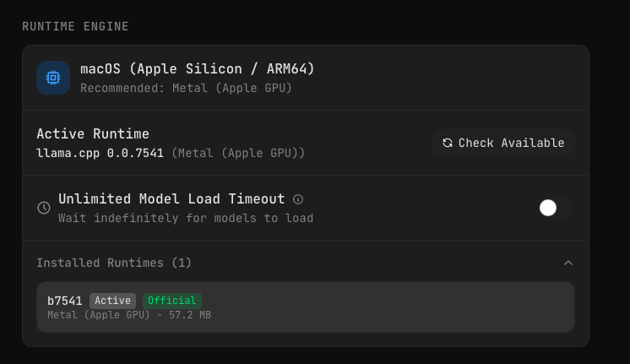Click the 'Recommended: Metal (Apple GPU)' subtitle
The height and width of the screenshot is (364, 630).
click(186, 88)
